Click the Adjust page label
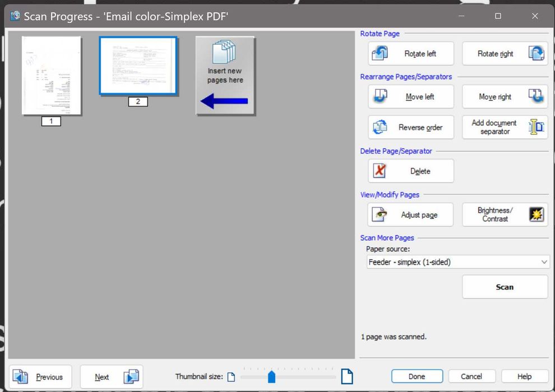 419,215
